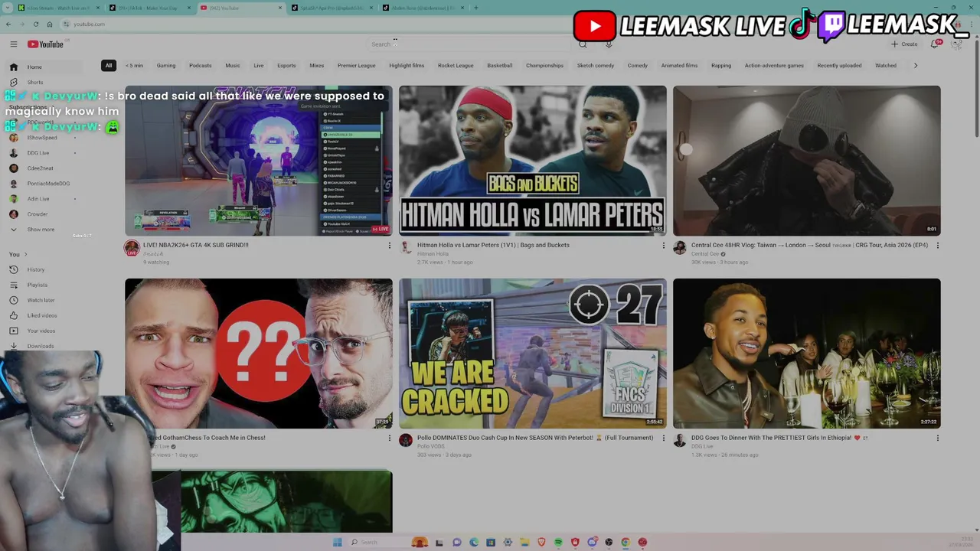Select the Music filter chip

(x=233, y=65)
